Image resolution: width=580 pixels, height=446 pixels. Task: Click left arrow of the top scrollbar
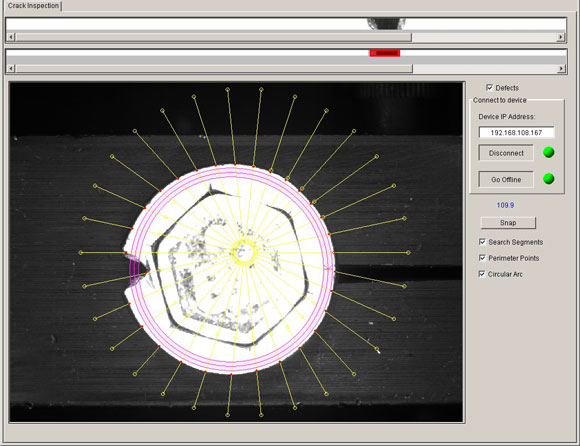pos(11,37)
